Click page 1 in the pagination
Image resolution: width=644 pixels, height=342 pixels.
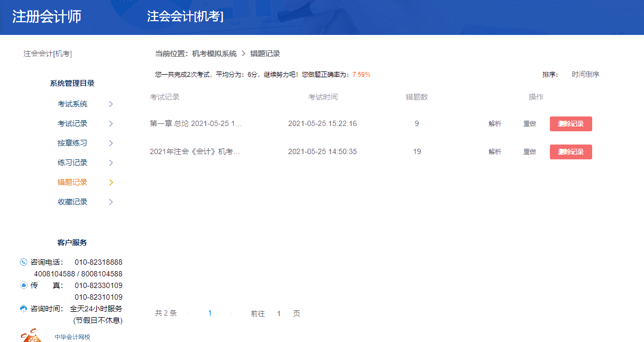(210, 313)
